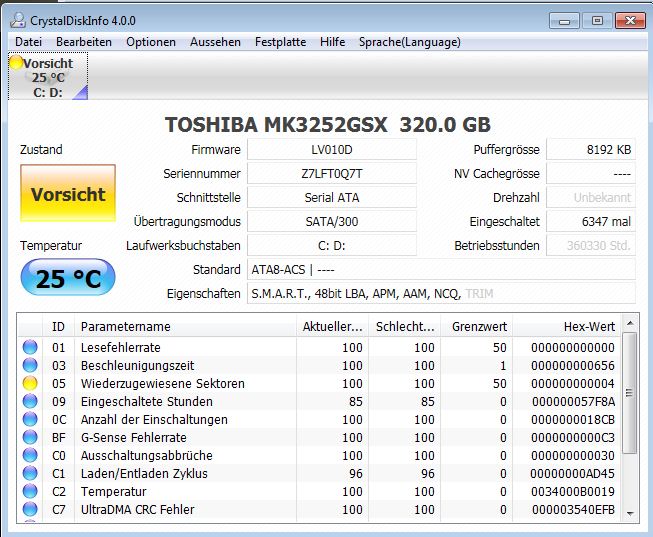Click hex value 0034000B0019
Viewport: 653px width, 537px height.
[x=573, y=491]
